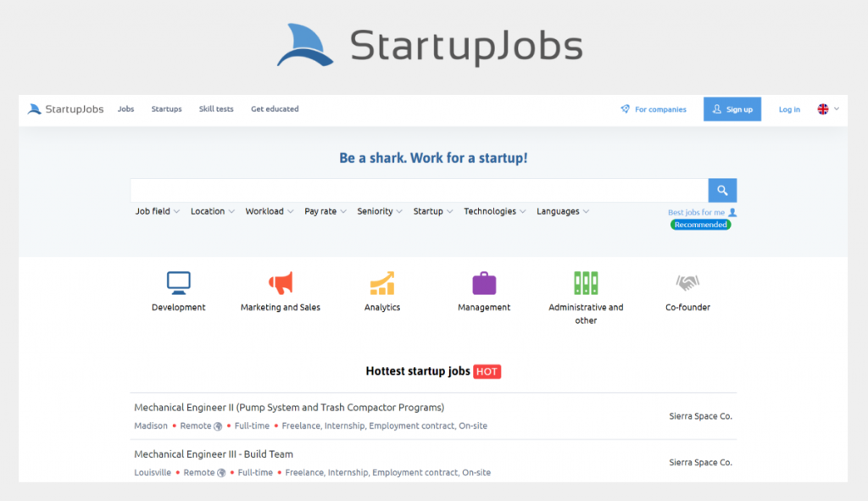The height and width of the screenshot is (501, 868).
Task: Select the Administrative and other binders icon
Action: tap(586, 283)
